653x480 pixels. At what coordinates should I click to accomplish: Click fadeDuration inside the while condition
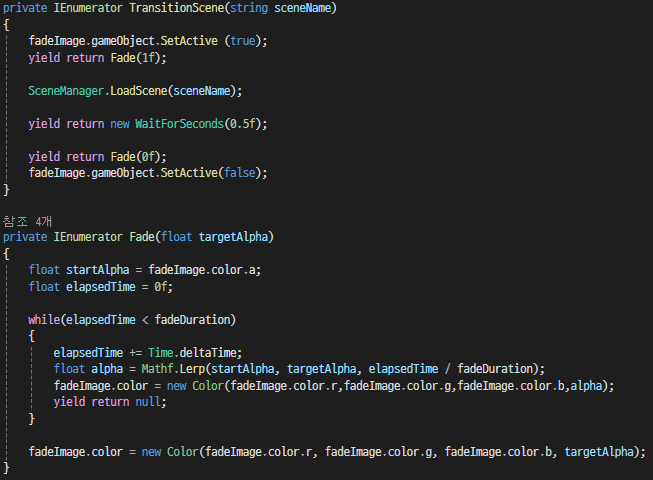(192, 320)
